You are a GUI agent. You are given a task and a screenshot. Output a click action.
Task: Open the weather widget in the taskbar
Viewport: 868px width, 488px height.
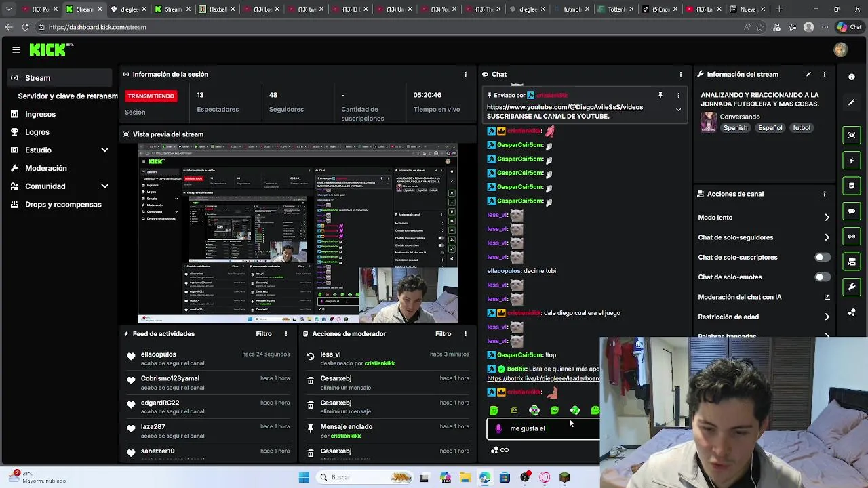point(37,477)
